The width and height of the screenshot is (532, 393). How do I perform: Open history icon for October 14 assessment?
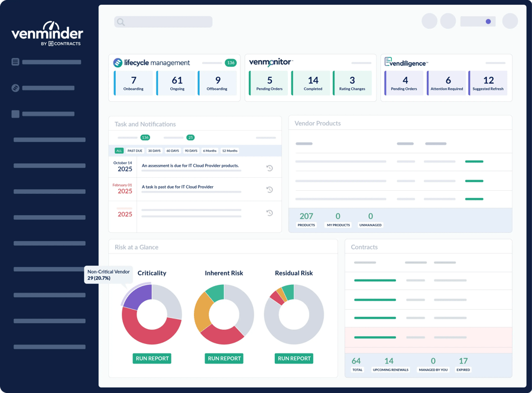click(x=270, y=168)
